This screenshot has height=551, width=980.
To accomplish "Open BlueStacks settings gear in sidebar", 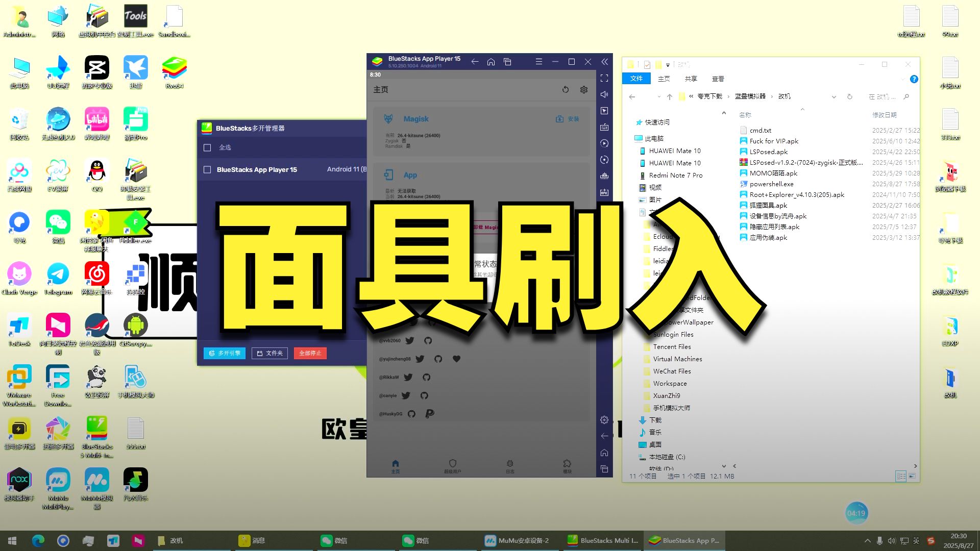I will point(604,419).
